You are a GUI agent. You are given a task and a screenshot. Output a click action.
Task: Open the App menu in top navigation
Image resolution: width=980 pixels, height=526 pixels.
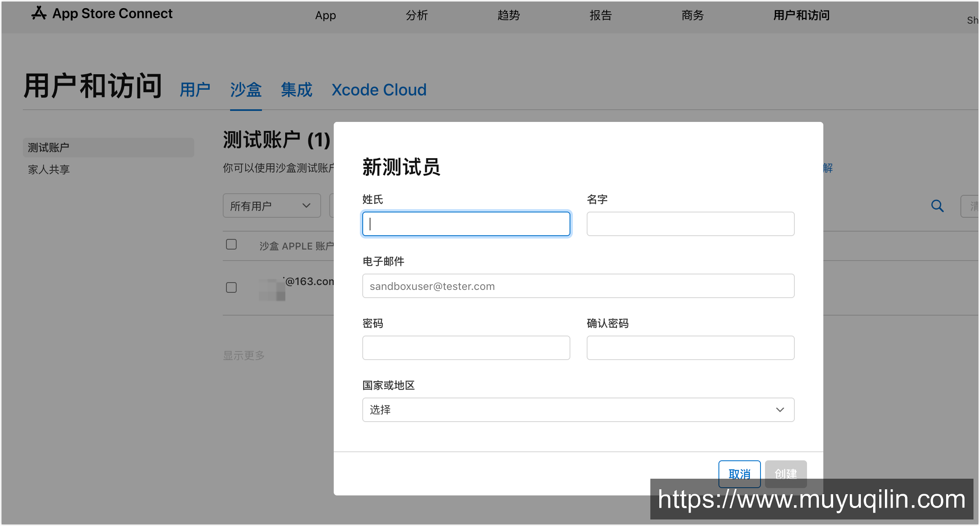pos(326,15)
